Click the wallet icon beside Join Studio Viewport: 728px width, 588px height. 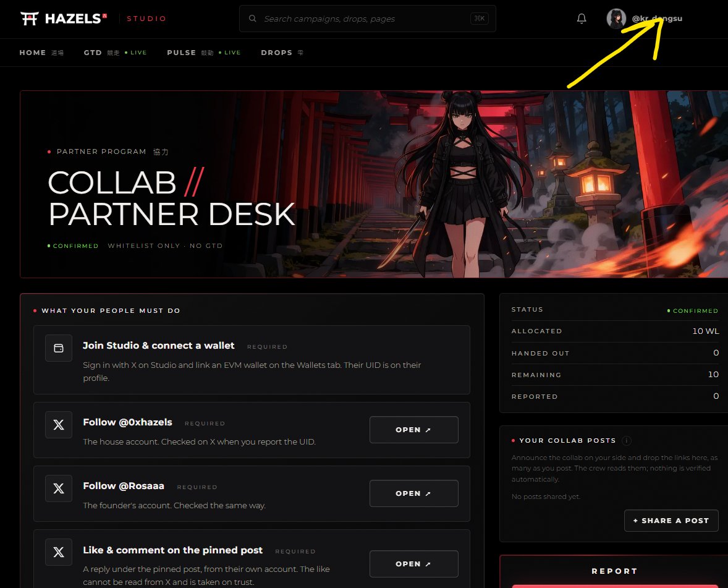coord(59,348)
